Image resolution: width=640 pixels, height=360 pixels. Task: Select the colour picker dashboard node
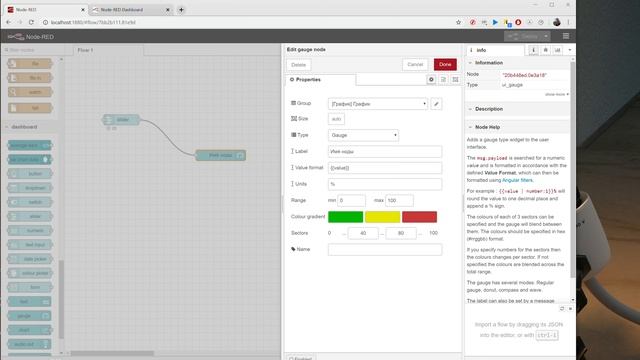(x=30, y=273)
